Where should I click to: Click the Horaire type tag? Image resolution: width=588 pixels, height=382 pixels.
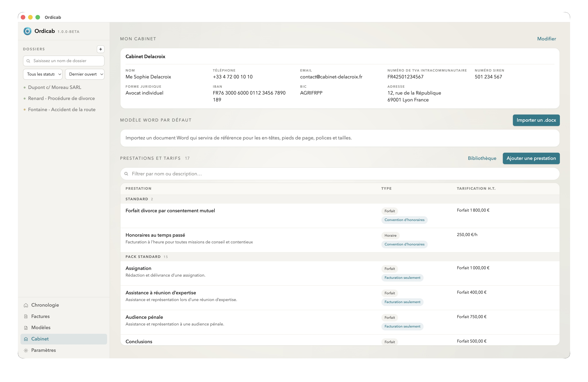click(x=390, y=236)
